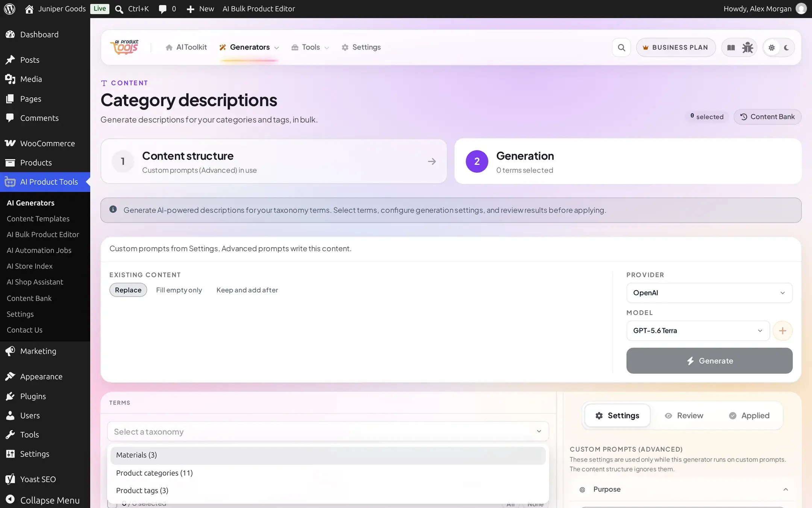Open Plugins in sidebar

(45, 396)
